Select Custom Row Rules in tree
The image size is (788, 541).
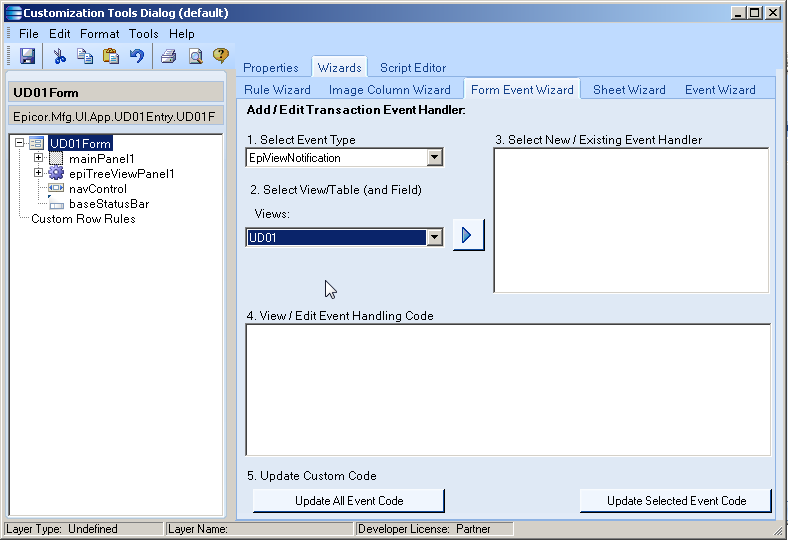[x=83, y=219]
